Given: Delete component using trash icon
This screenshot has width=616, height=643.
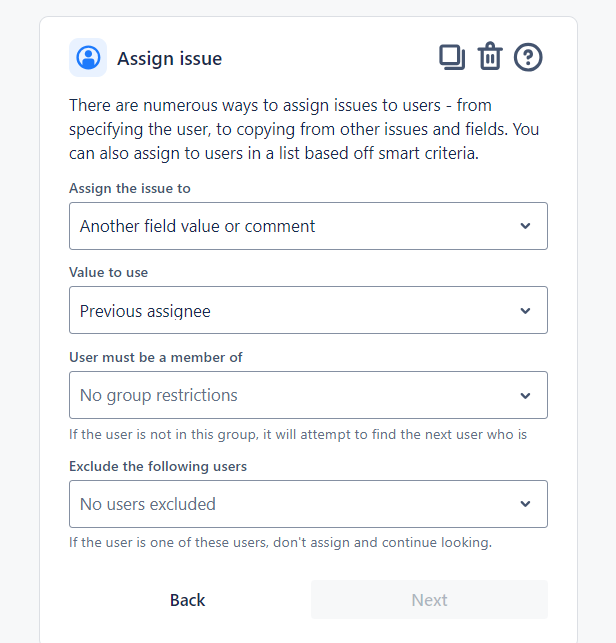Looking at the screenshot, I should (490, 57).
